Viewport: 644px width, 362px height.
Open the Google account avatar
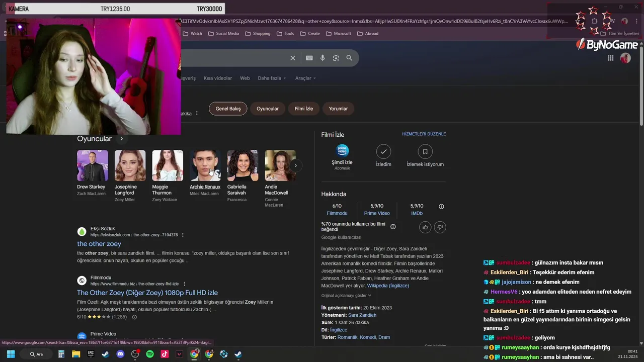pos(625,58)
